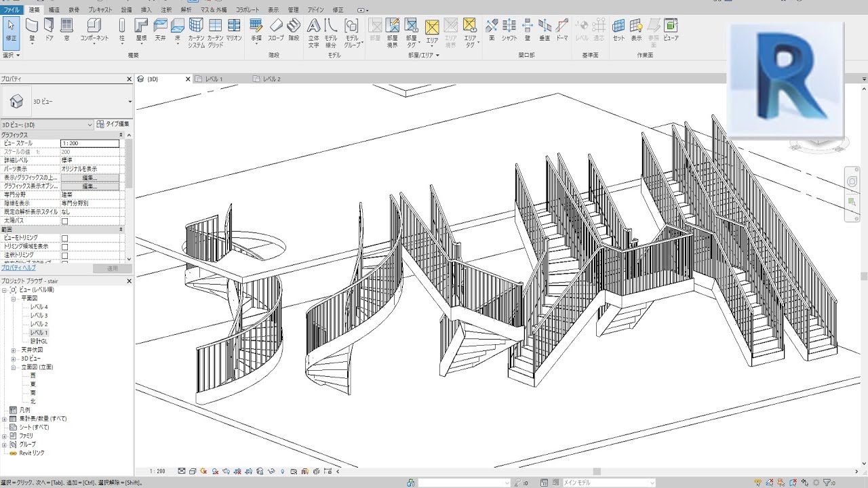Toggle the 太陽パス checkbox
This screenshot has height=488, width=868.
65,221
